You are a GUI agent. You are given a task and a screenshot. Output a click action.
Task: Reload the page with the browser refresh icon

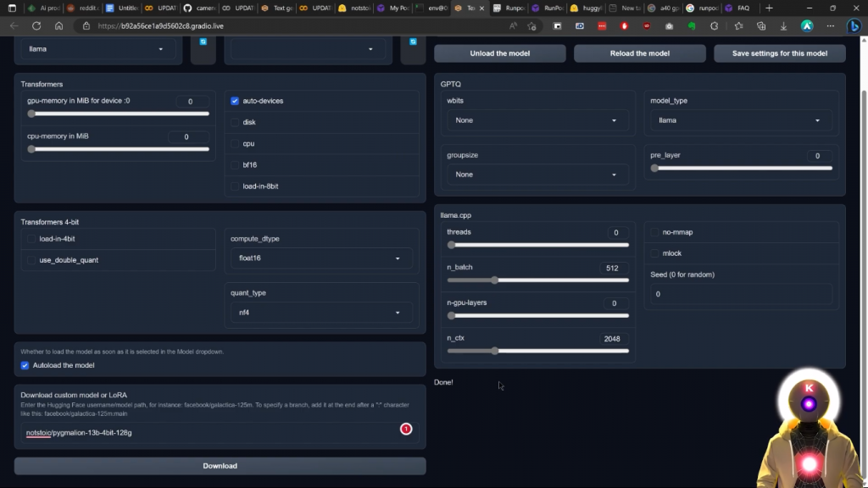36,25
